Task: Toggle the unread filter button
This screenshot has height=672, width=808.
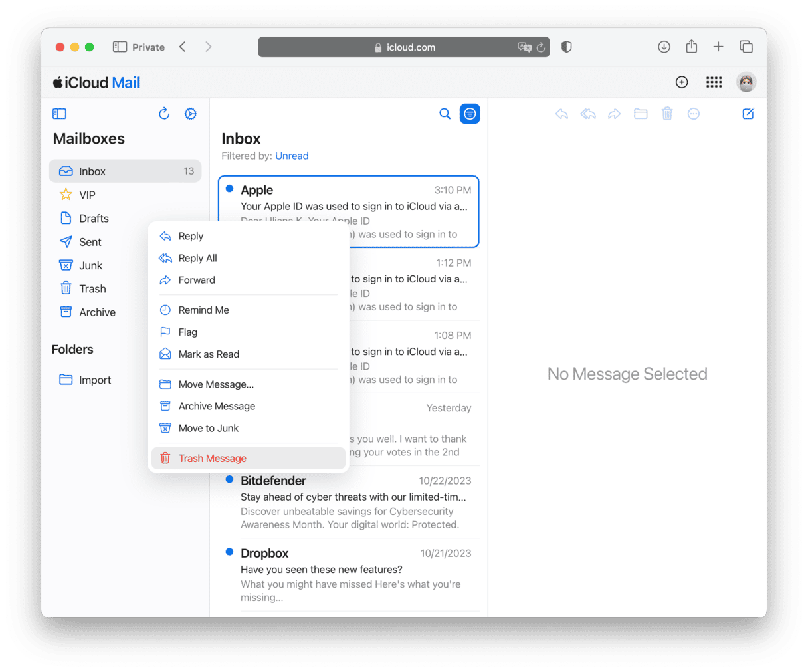Action: click(x=470, y=114)
